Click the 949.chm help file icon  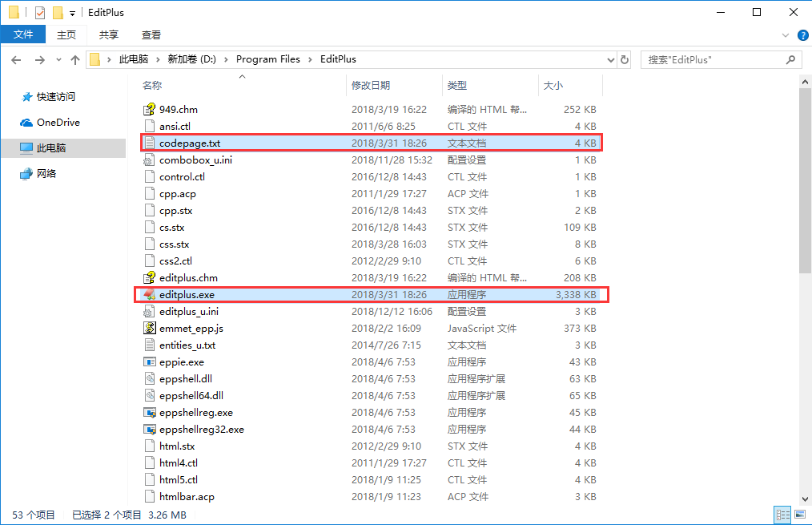click(149, 109)
